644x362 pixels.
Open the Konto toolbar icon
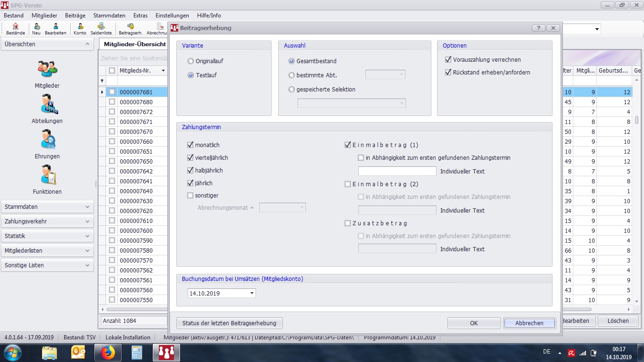[x=80, y=29]
